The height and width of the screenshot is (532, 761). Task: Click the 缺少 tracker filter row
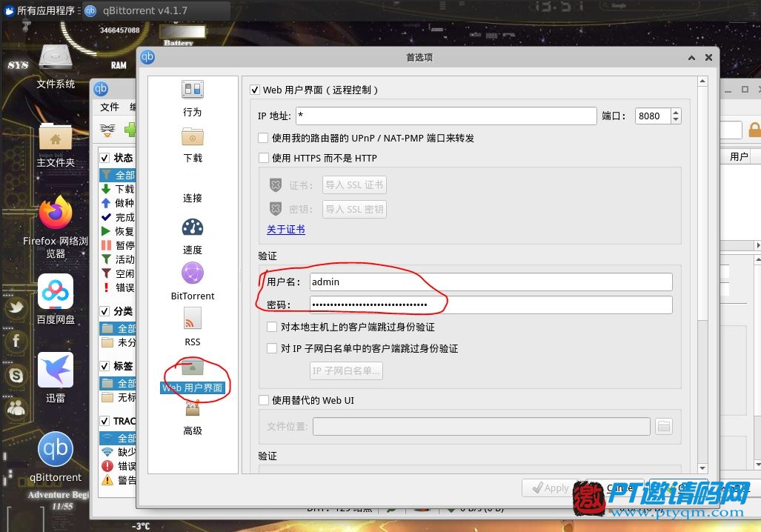click(118, 452)
